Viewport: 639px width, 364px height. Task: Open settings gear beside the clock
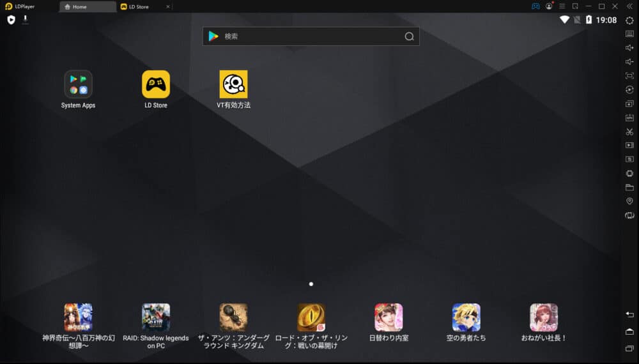[629, 20]
